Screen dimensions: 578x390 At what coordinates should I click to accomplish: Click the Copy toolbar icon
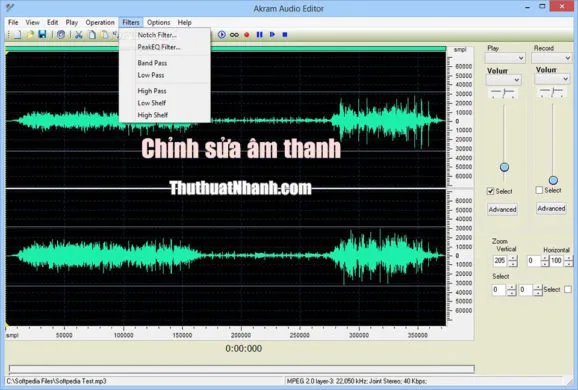(92, 35)
